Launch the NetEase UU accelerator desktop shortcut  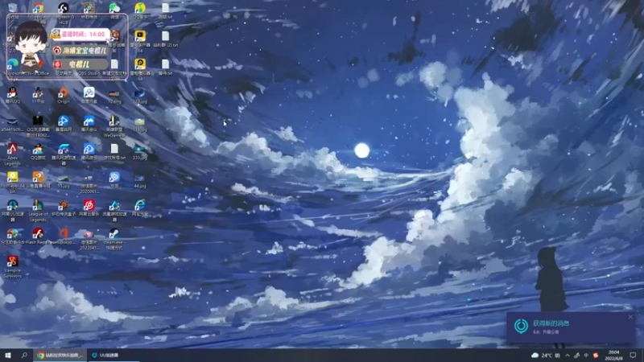coord(12,205)
